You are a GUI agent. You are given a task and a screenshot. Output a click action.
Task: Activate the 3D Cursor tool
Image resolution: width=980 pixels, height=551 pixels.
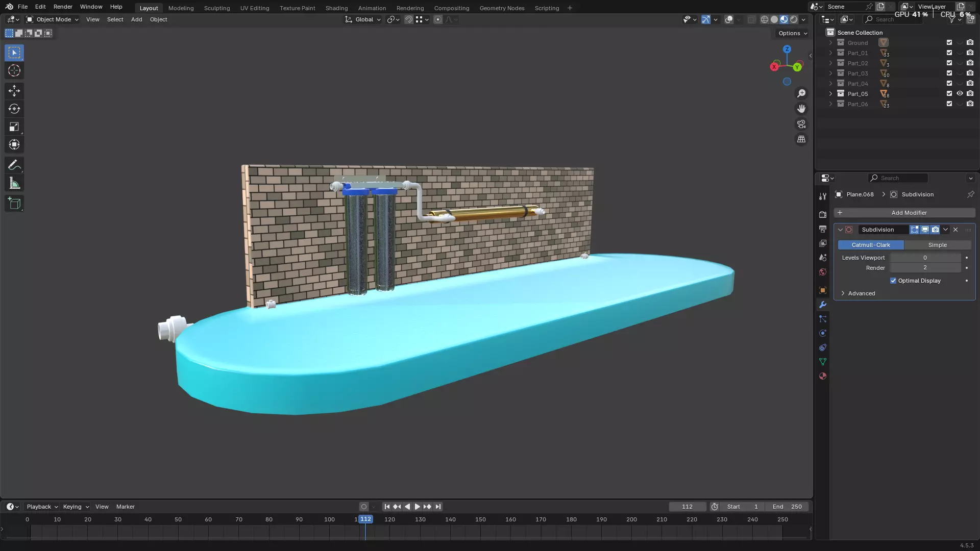click(x=14, y=70)
